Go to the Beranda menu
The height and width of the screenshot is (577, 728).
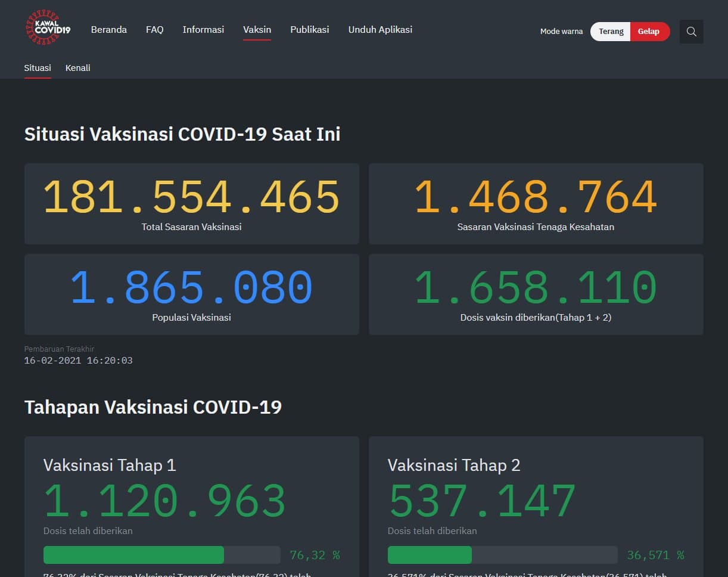[108, 29]
